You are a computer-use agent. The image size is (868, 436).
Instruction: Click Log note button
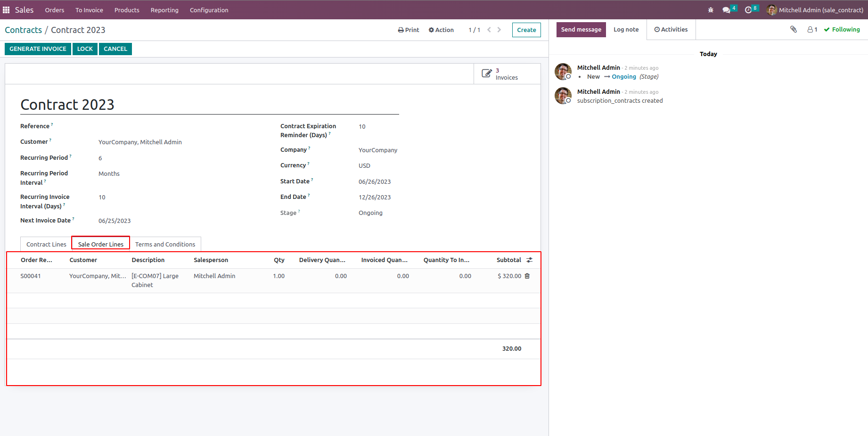[x=626, y=29]
